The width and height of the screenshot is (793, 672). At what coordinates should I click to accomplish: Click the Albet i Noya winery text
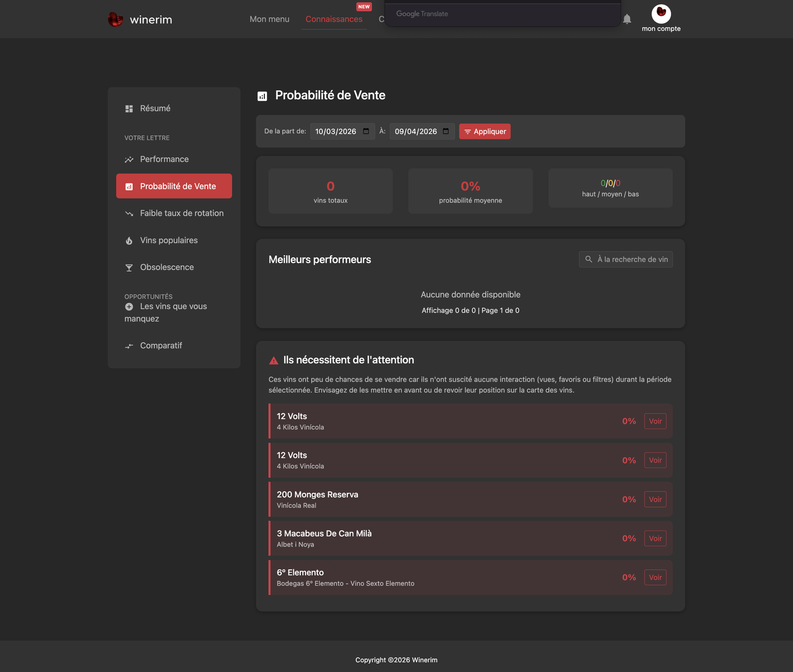click(x=296, y=545)
